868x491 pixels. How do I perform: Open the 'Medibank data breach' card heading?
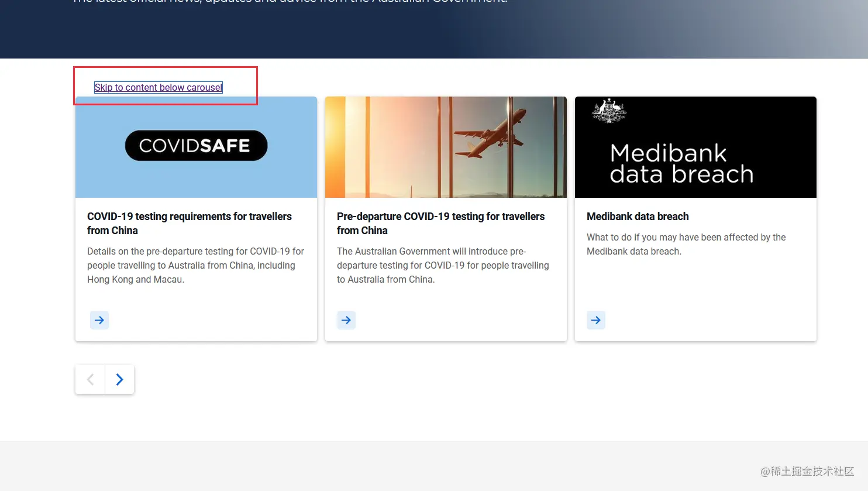[x=638, y=217]
